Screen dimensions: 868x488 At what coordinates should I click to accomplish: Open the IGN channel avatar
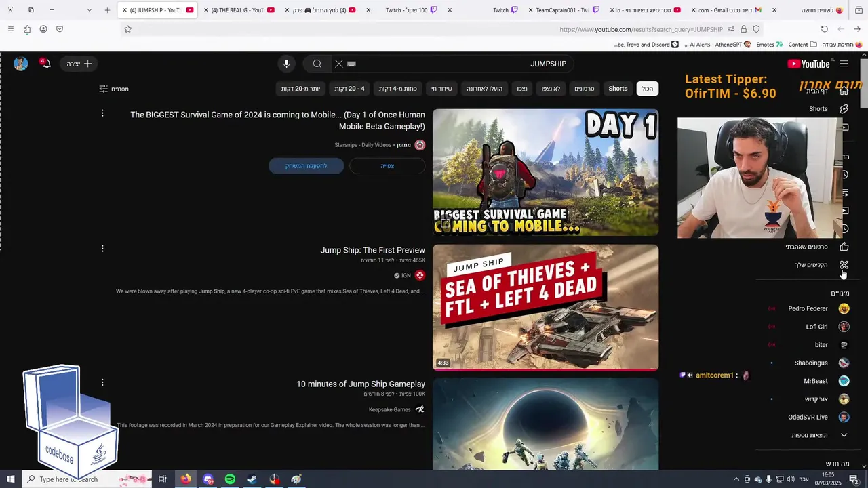420,275
